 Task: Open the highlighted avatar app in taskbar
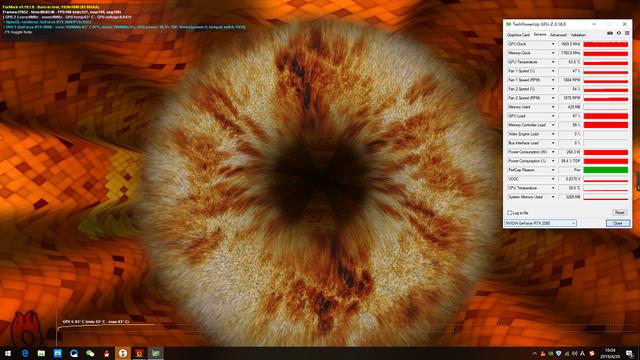123,353
